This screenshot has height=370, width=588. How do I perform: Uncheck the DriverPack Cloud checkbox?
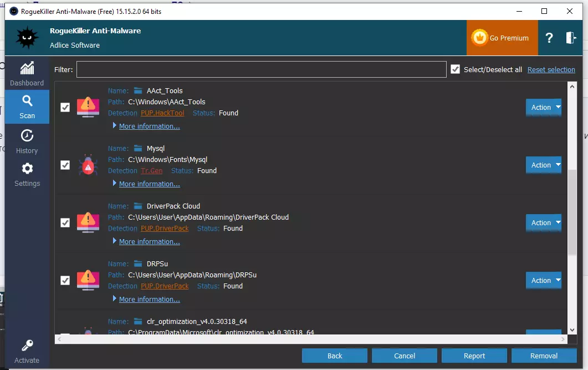pos(65,222)
